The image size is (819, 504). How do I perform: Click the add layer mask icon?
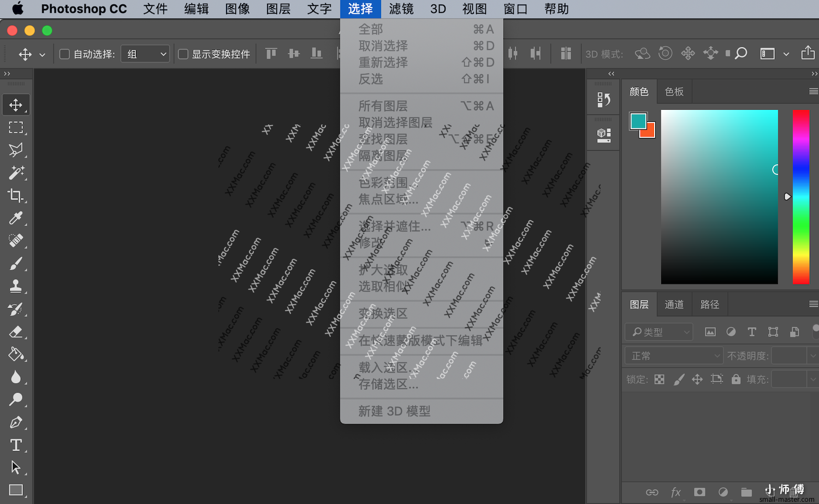click(x=699, y=492)
